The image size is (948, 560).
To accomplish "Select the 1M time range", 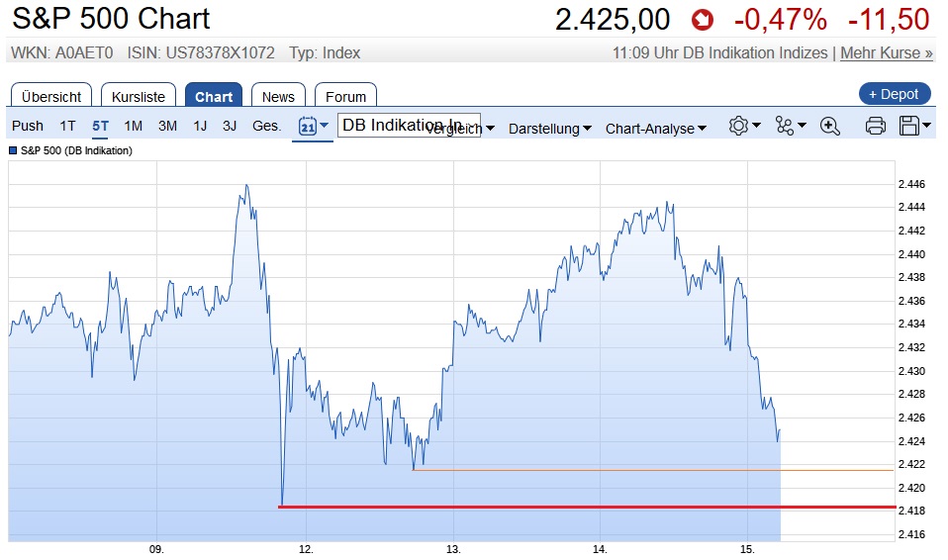I will (x=133, y=126).
